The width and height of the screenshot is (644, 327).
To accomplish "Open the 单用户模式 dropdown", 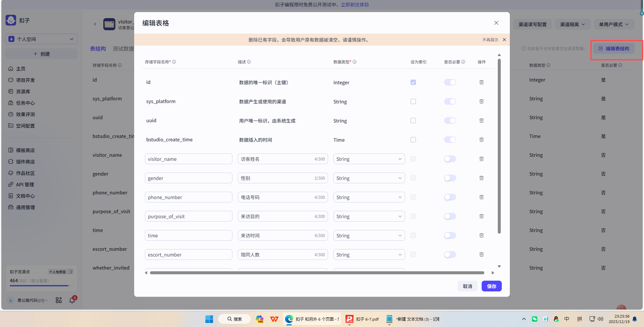I will coord(614,24).
